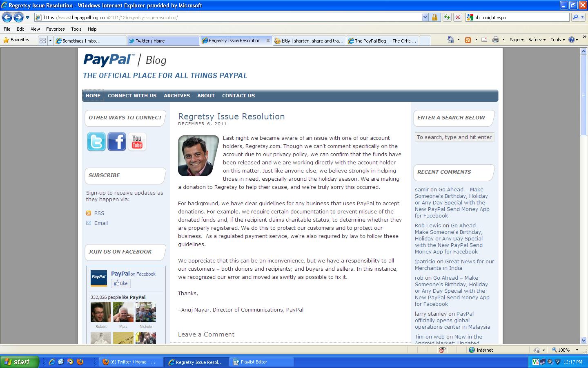The image size is (588, 368).
Task: Select HOME in the blog navigation bar
Action: coord(93,96)
